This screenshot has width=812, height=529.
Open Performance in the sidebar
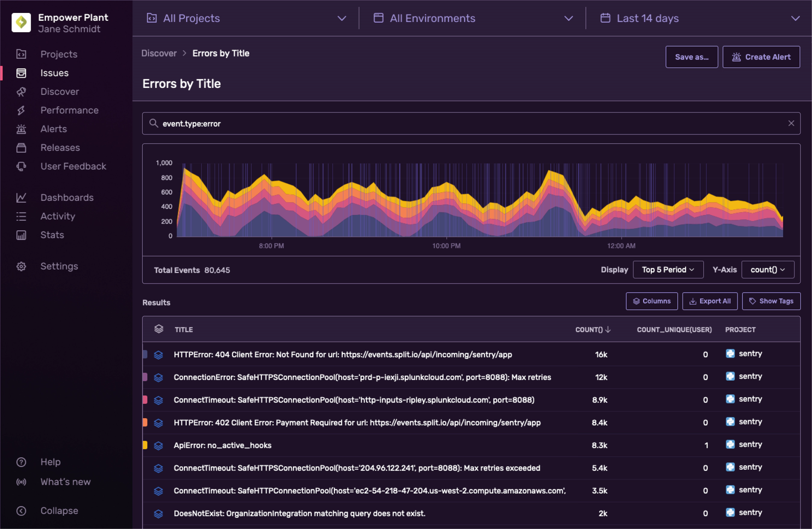69,110
